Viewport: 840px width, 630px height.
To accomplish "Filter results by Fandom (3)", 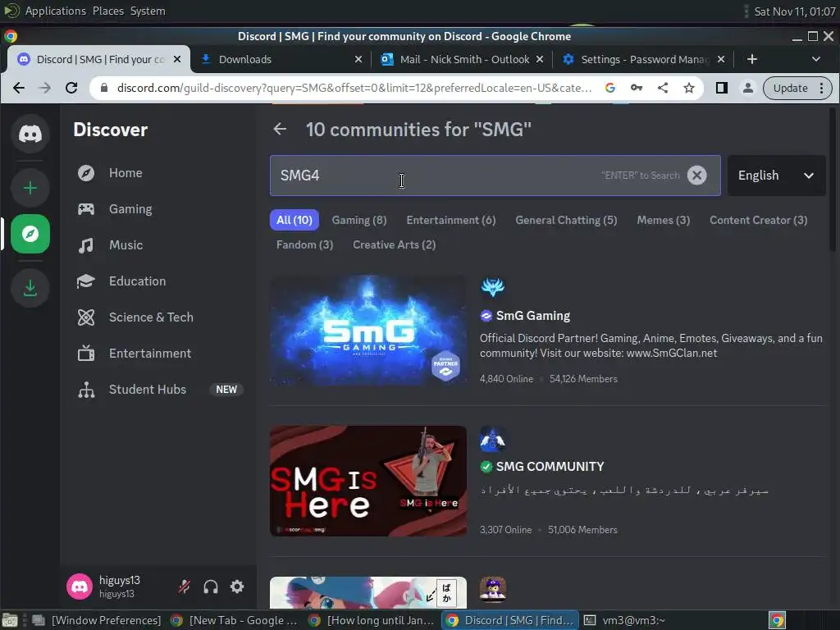I will tap(304, 244).
